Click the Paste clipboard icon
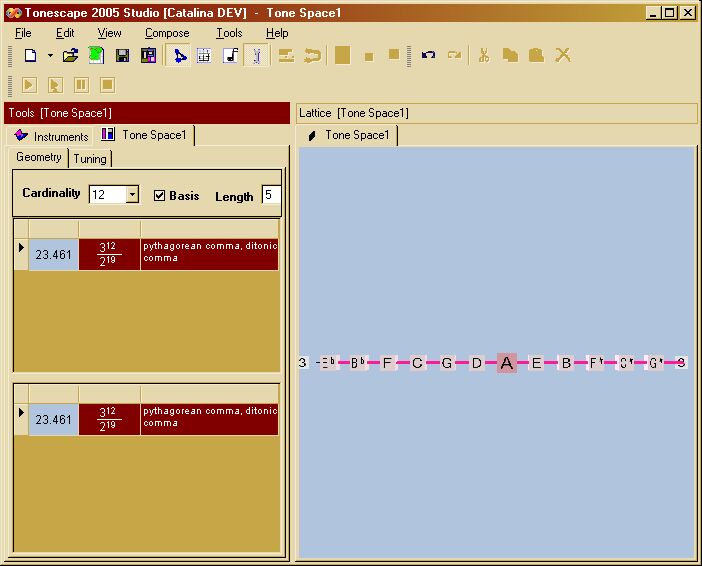702x566 pixels. [x=536, y=56]
